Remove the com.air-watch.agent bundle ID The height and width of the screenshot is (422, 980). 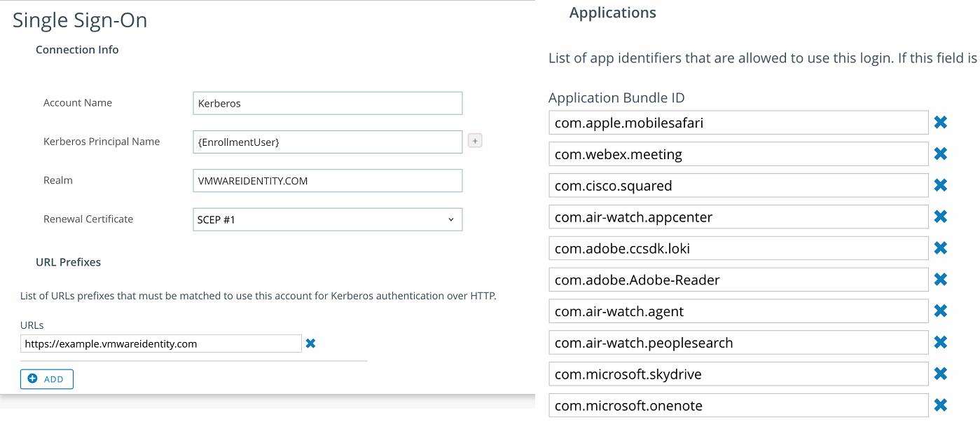(941, 311)
